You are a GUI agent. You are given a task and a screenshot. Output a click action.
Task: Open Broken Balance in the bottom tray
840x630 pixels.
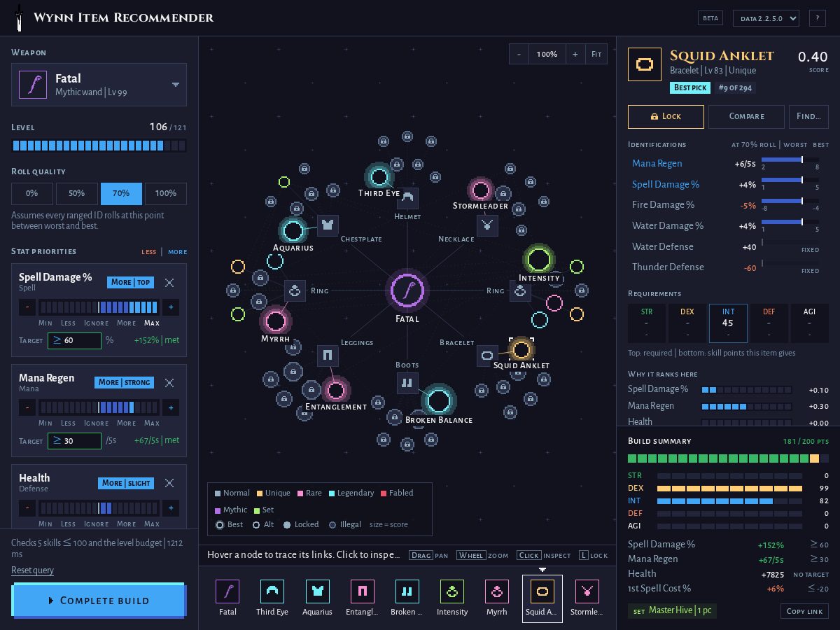(407, 598)
